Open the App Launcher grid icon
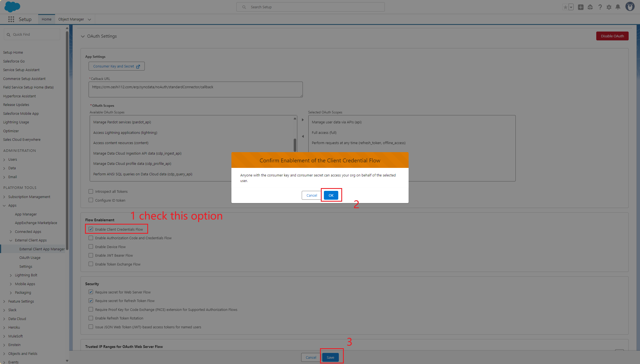Image resolution: width=640 pixels, height=364 pixels. 11,19
